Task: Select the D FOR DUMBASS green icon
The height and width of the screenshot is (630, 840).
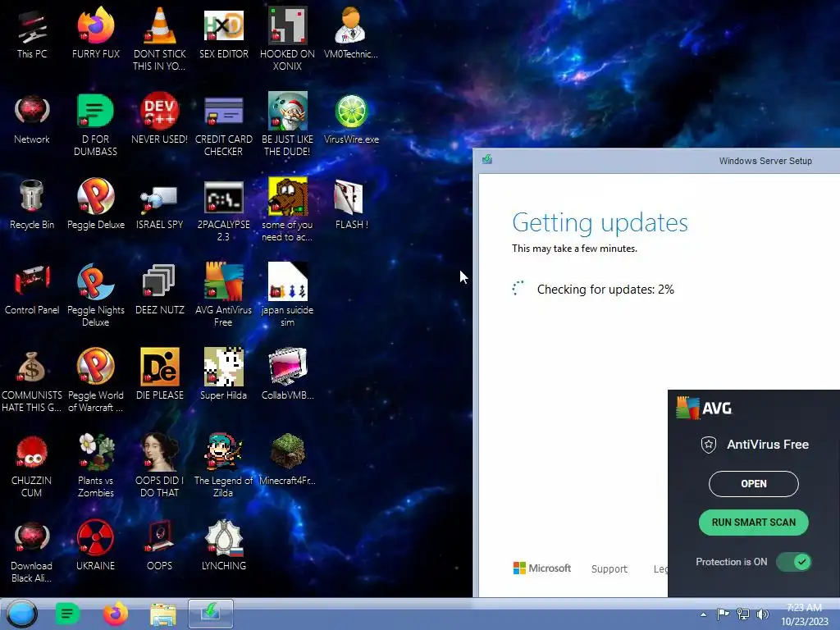Action: point(96,125)
